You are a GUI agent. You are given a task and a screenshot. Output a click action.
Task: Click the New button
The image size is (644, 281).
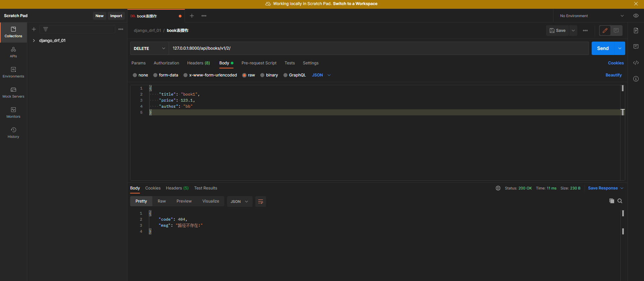coord(100,16)
